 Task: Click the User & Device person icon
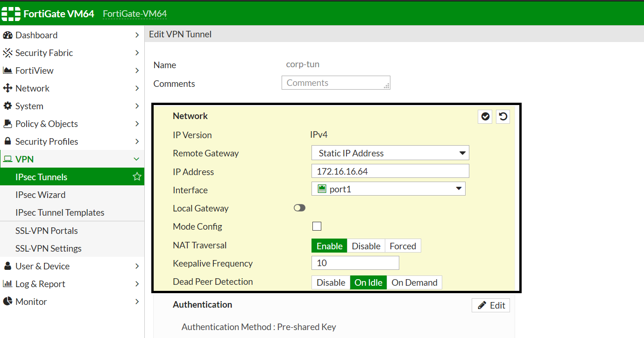[7, 266]
